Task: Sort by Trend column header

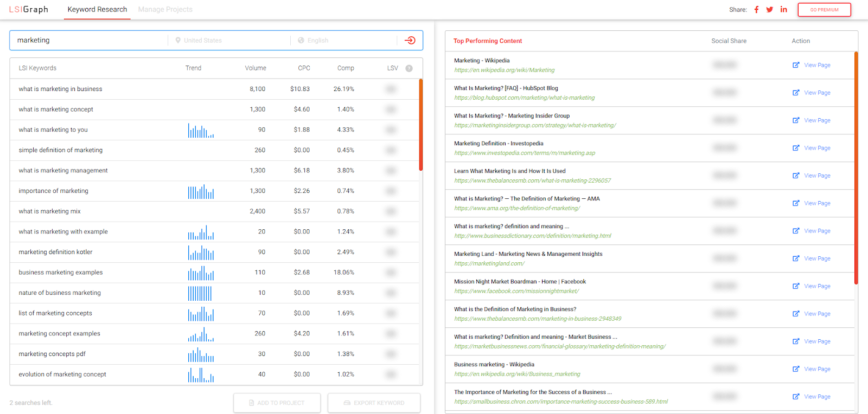Action: [x=193, y=68]
